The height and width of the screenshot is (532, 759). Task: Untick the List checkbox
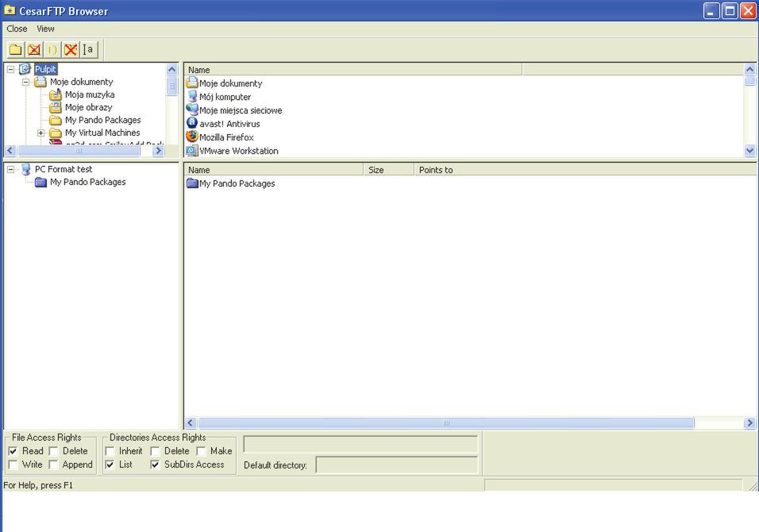click(110, 465)
